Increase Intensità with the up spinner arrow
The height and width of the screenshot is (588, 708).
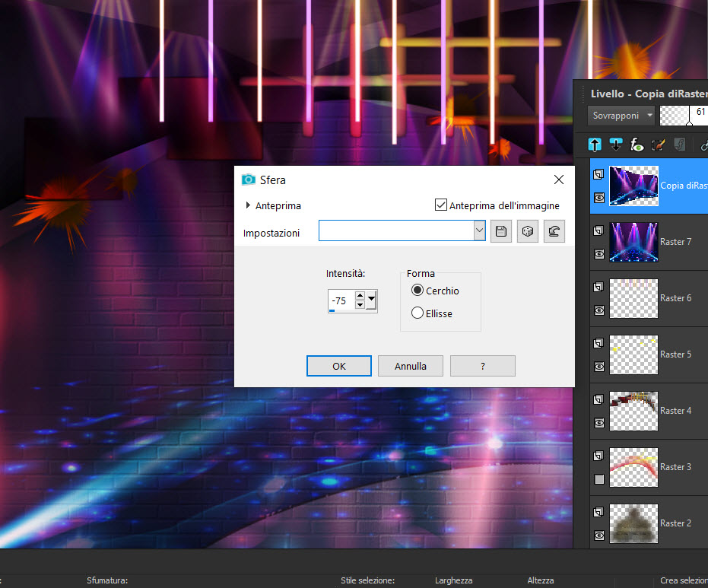coord(360,296)
